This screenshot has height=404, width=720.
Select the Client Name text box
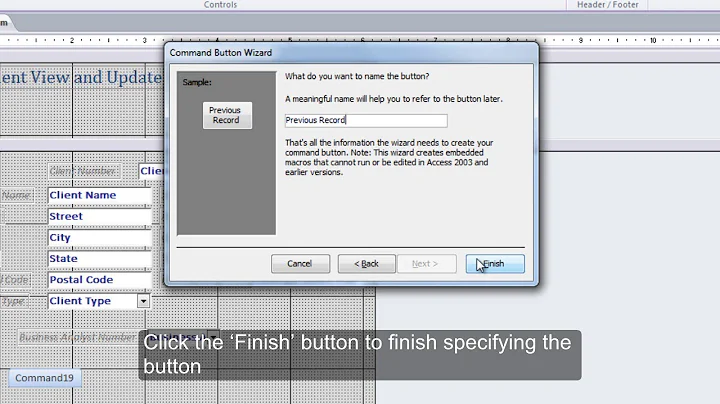click(100, 195)
